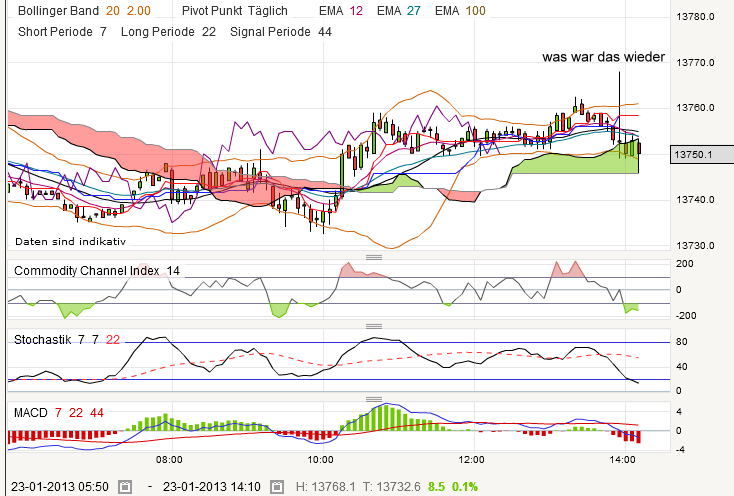The width and height of the screenshot is (734, 496).
Task: Click the 'Daten sind indikativ' notice
Action: (x=70, y=241)
